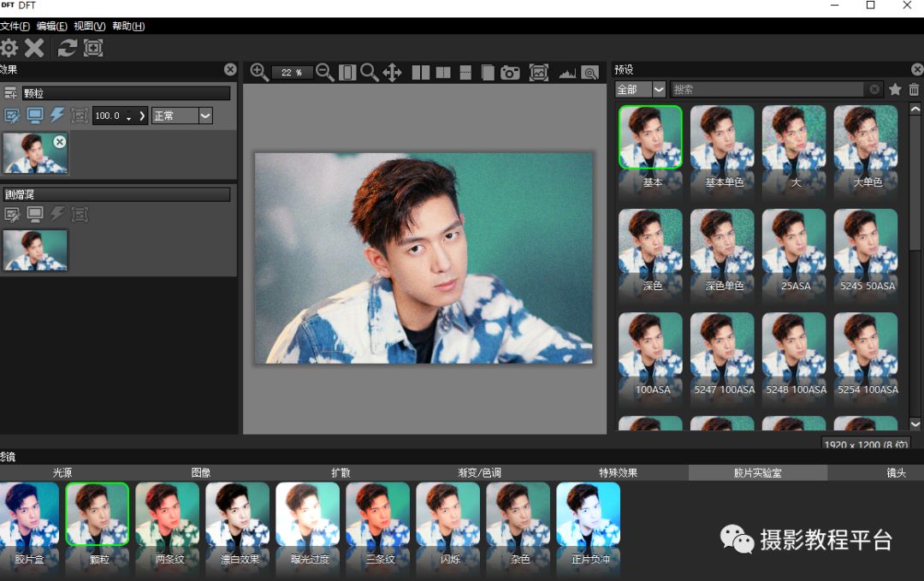Select the magnifier zoom tool
Screen dimensions: 924x581
(x=369, y=73)
